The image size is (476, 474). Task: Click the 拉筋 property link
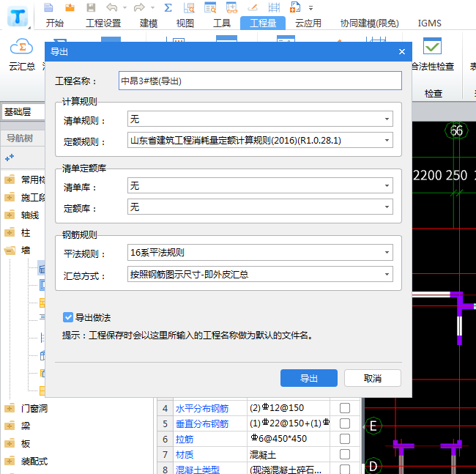point(185,439)
